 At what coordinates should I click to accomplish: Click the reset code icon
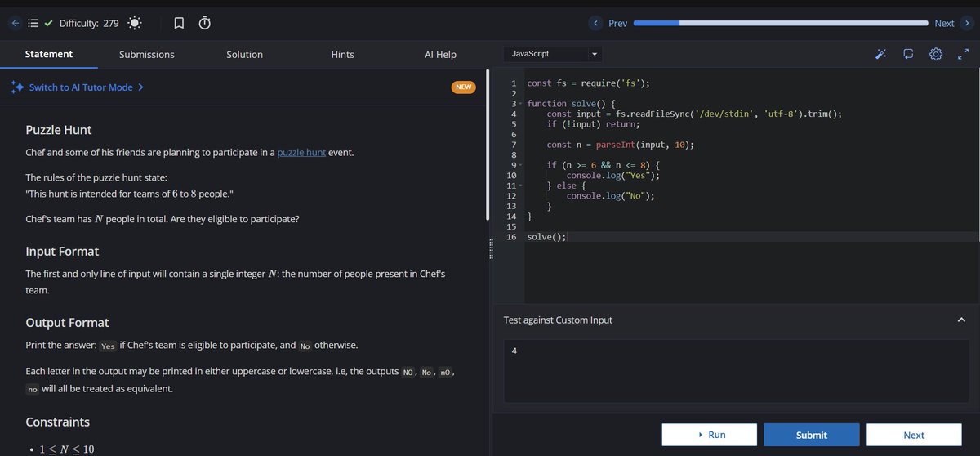[908, 55]
